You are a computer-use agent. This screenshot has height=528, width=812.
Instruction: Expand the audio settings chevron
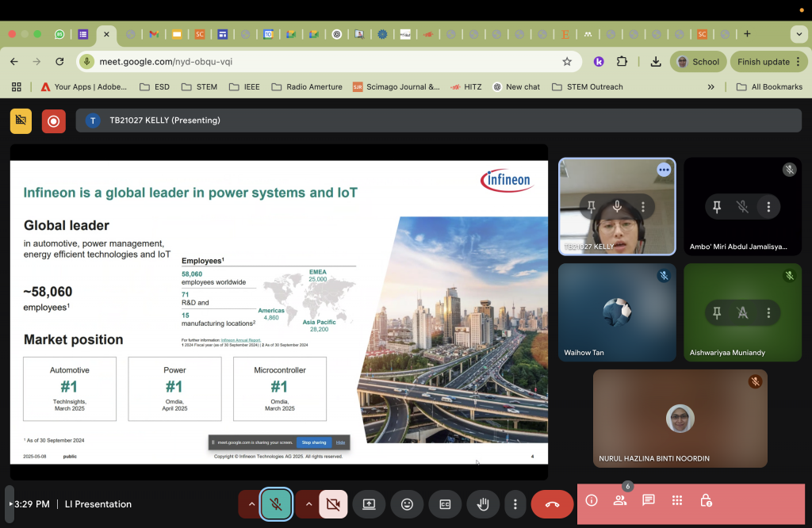click(251, 503)
